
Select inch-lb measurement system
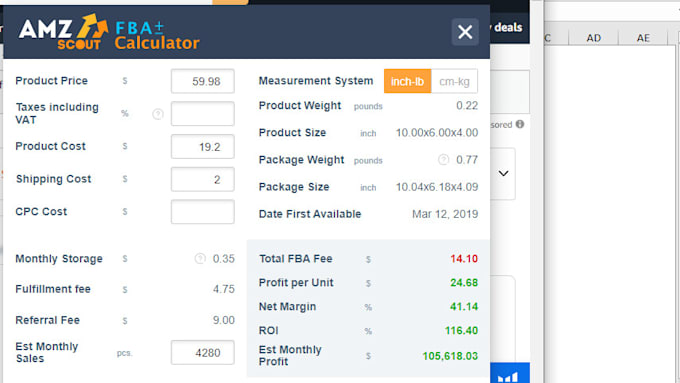pyautogui.click(x=407, y=81)
